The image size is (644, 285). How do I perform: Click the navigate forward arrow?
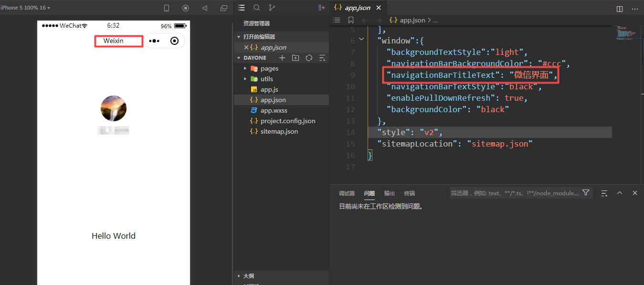(x=378, y=20)
